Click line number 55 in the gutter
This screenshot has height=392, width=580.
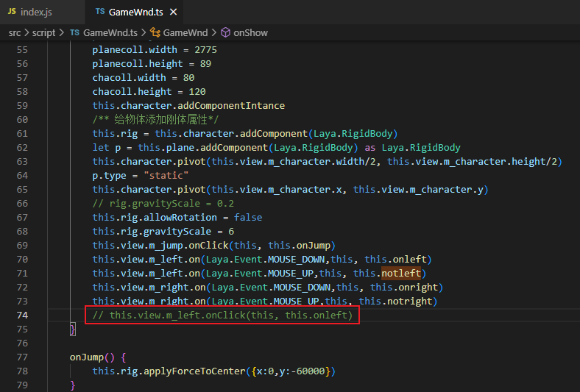(x=22, y=49)
